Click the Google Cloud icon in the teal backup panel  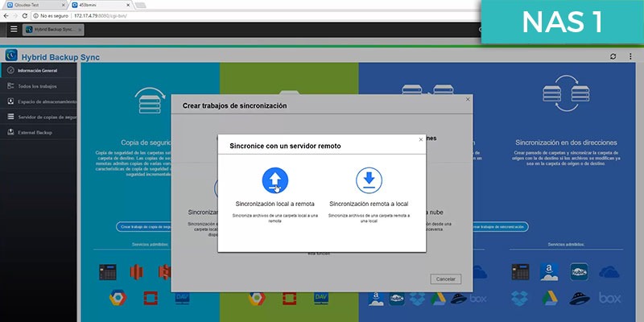pyautogui.click(x=118, y=298)
